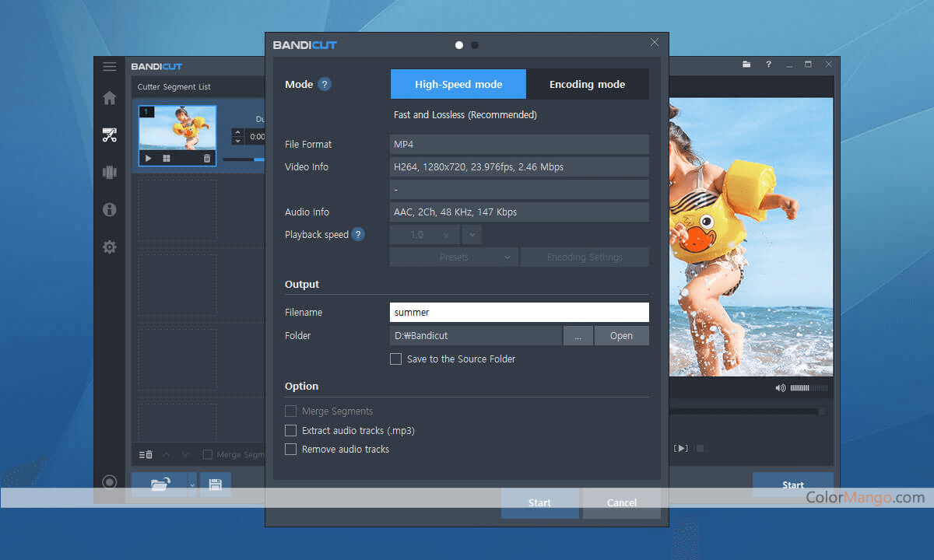Enable Save to the Source Folder
This screenshot has height=560, width=934.
coord(395,359)
